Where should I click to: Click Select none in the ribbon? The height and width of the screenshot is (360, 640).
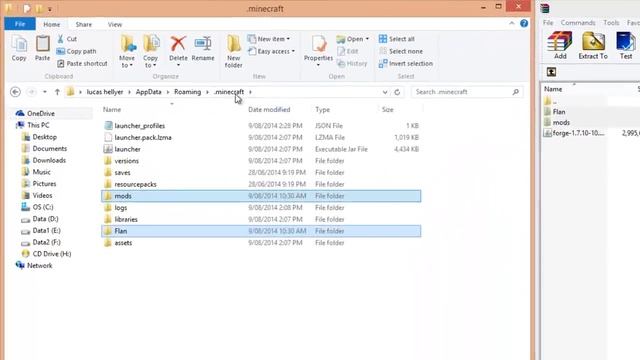point(401,51)
